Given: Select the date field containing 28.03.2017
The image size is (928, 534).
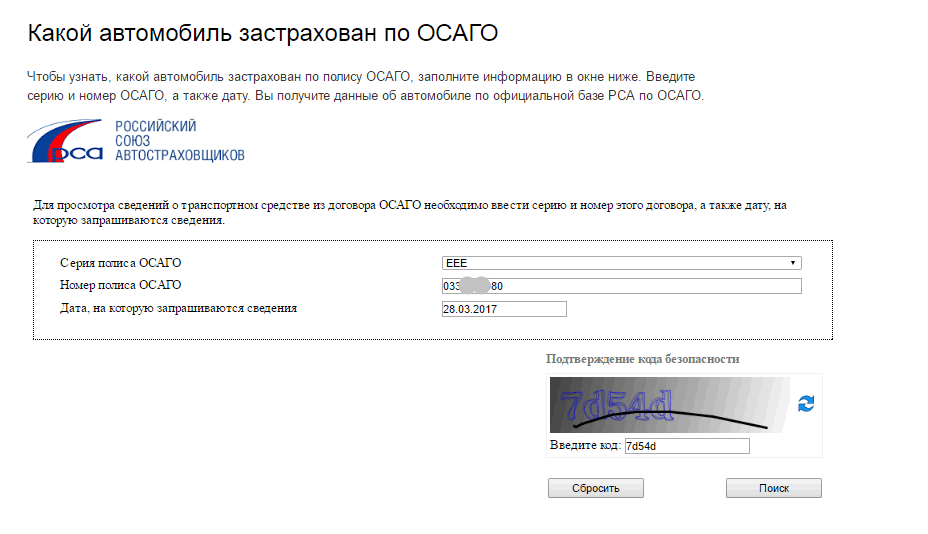Looking at the screenshot, I should [x=504, y=309].
